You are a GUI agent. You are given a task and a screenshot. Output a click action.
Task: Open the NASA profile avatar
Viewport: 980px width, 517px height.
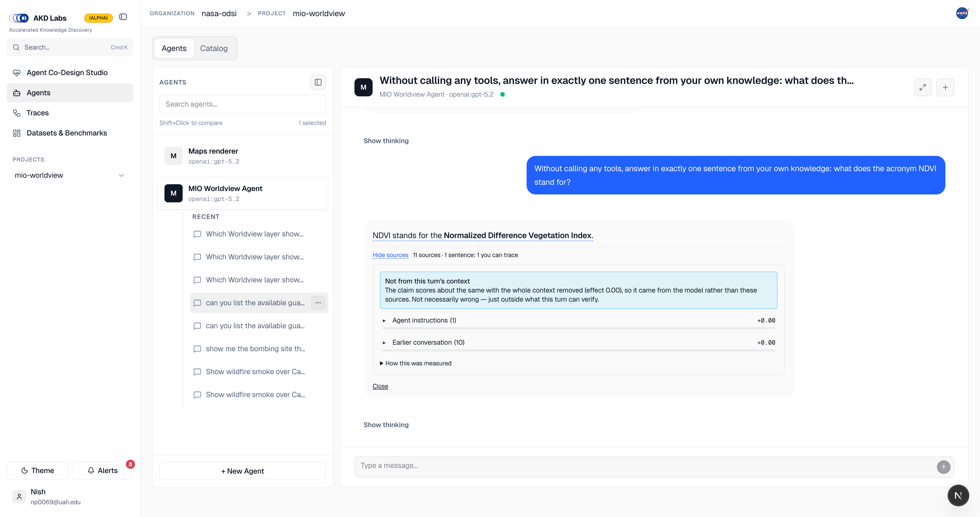click(962, 13)
